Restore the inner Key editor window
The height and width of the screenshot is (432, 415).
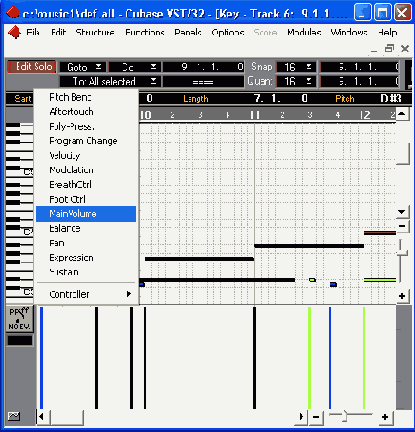389,49
